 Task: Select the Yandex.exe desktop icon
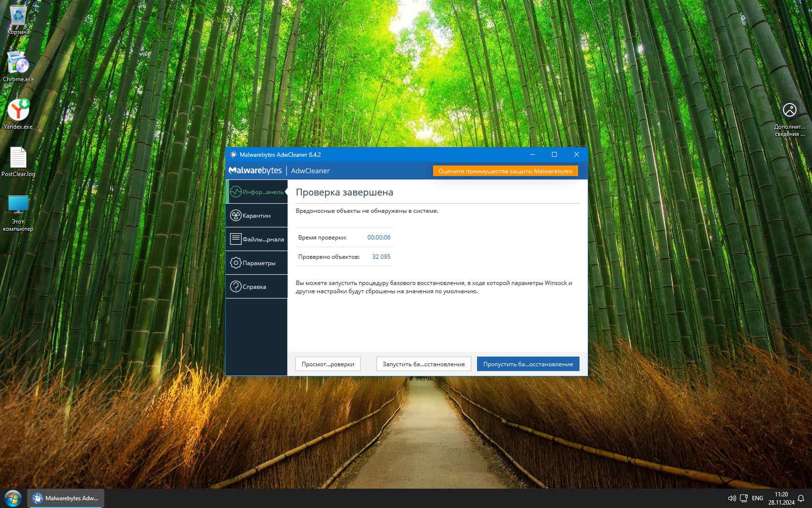pos(18,114)
